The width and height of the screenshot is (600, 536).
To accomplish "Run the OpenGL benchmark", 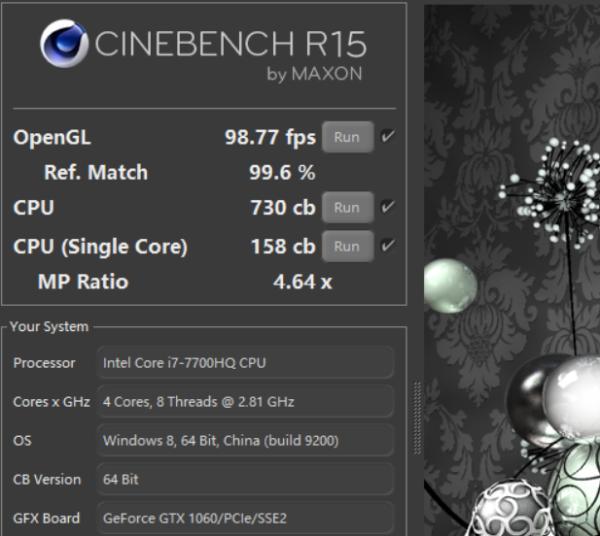I will tap(347, 137).
